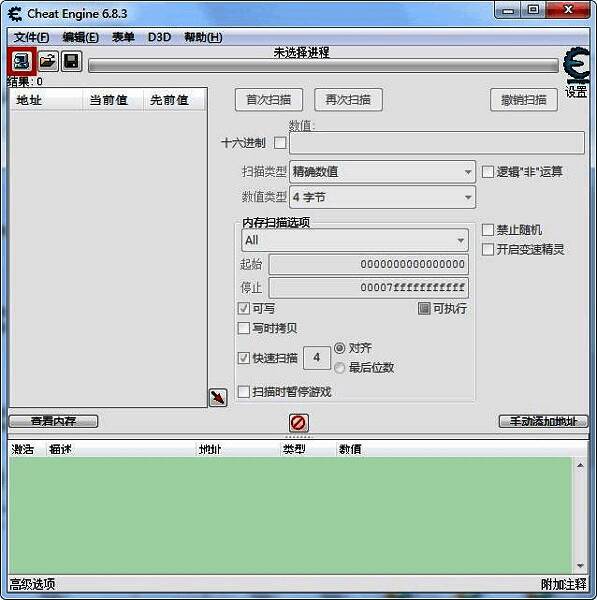Click the 再次扫描 next scan button
This screenshot has width=597, height=600.
coord(348,100)
